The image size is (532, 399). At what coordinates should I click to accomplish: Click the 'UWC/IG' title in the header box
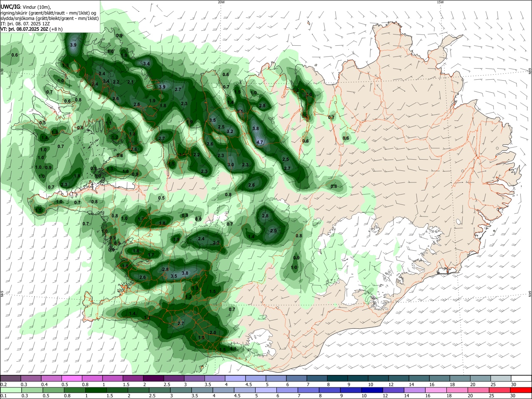[x=10, y=7]
